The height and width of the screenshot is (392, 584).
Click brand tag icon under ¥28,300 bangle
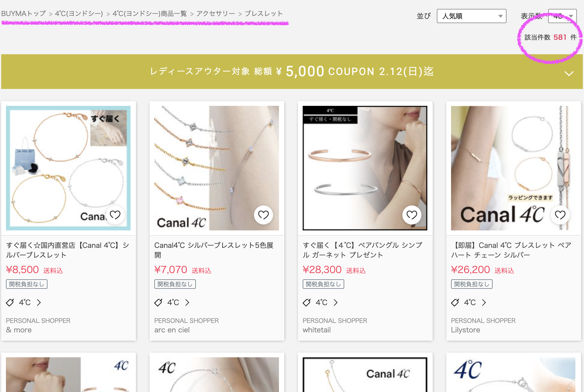click(x=307, y=302)
